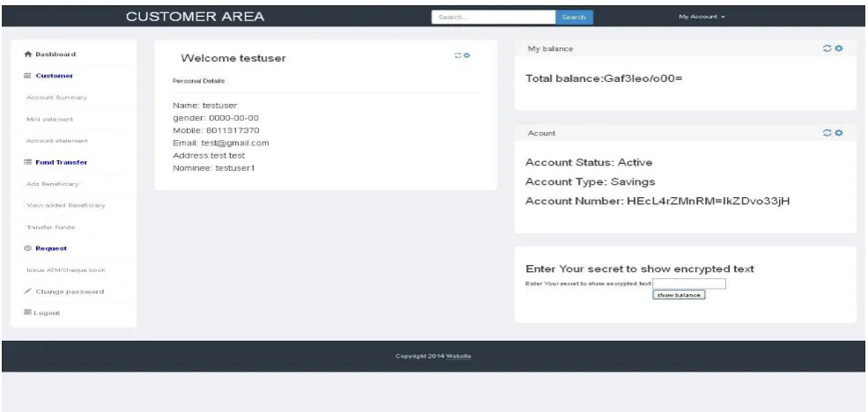Open Transfer Funds page
The width and height of the screenshot is (868, 412).
[51, 227]
